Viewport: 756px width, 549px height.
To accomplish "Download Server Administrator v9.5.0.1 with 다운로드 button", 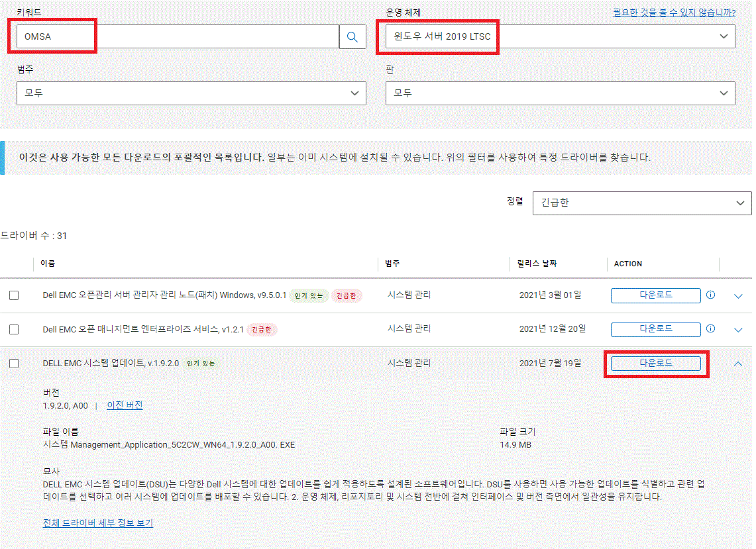I will (x=656, y=295).
